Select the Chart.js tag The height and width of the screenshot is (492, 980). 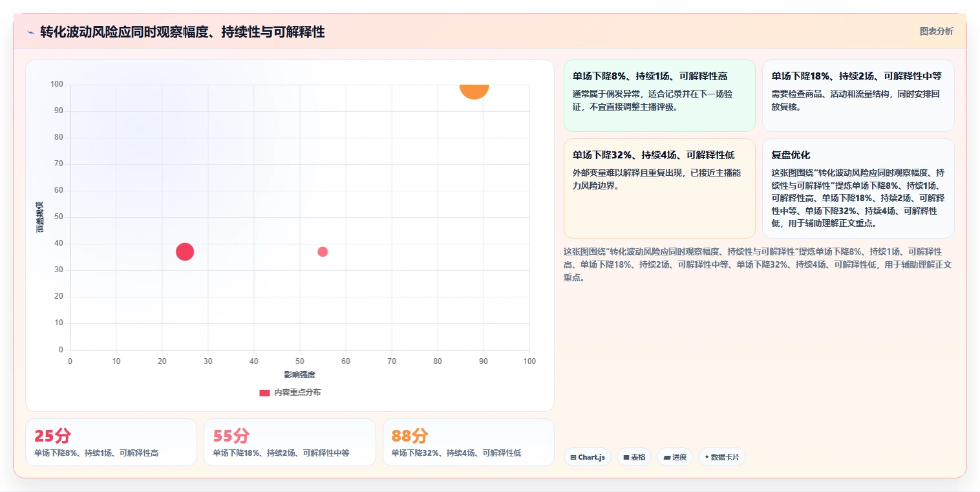tap(588, 457)
